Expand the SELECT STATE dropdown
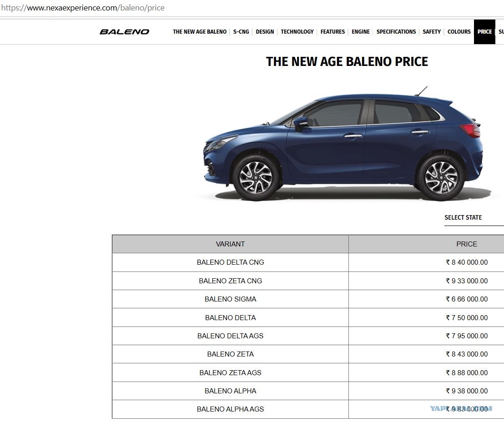The height and width of the screenshot is (422, 504). (474, 217)
